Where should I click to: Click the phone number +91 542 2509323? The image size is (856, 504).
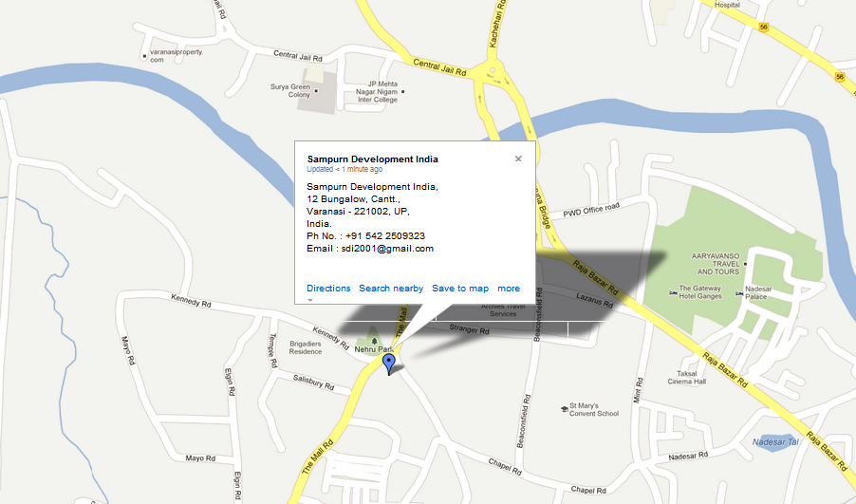385,236
